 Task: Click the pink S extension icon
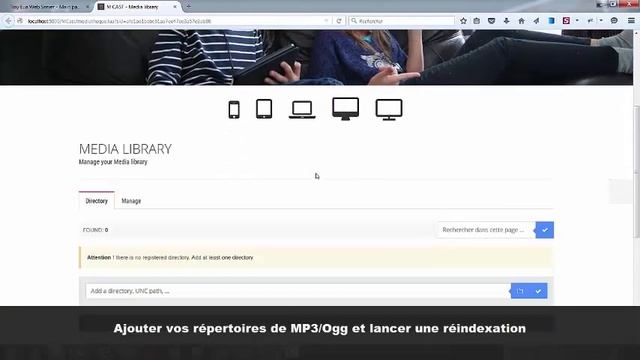566,20
